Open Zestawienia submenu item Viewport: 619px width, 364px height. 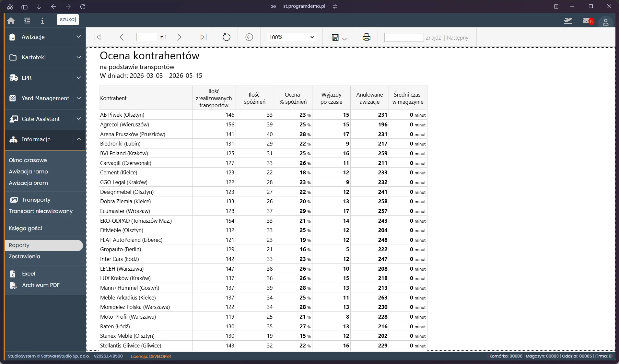tap(25, 256)
